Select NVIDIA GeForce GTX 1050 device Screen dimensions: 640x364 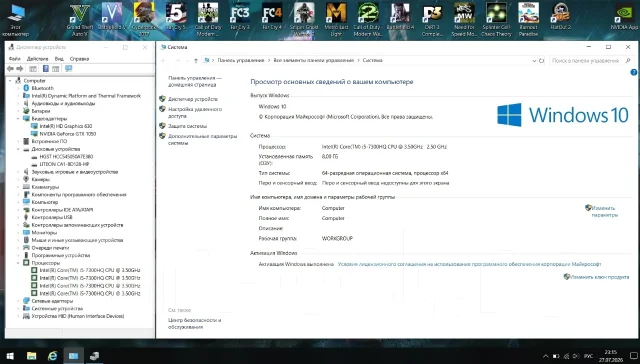tap(68, 134)
